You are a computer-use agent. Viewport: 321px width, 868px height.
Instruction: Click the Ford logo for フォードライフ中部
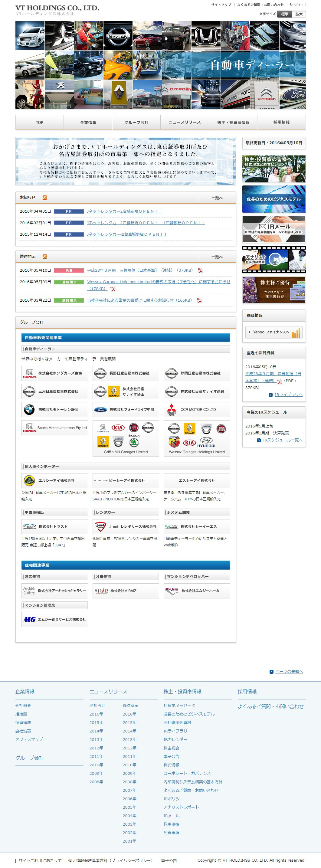[x=100, y=409]
